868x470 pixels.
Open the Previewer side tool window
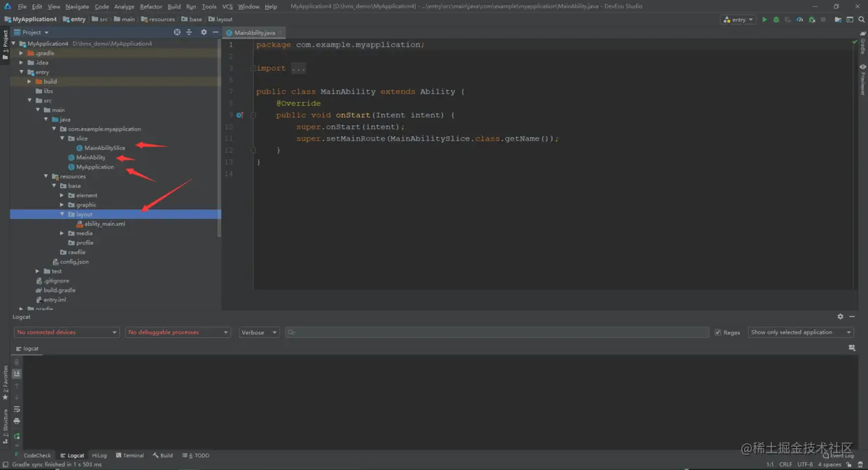tap(862, 79)
